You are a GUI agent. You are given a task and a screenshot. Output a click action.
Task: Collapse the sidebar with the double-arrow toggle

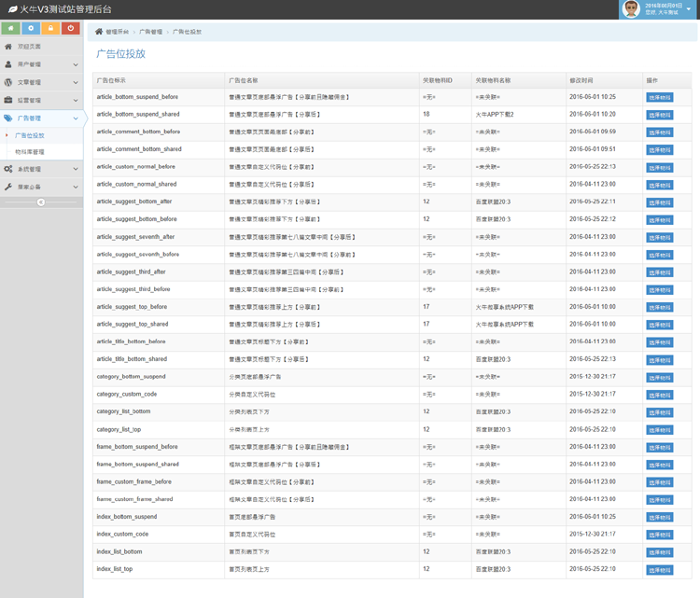click(x=41, y=202)
